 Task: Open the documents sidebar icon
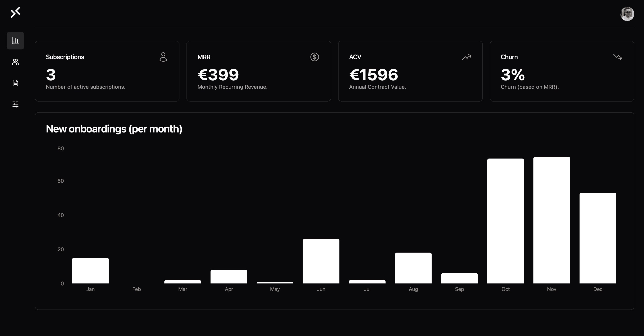(x=15, y=83)
